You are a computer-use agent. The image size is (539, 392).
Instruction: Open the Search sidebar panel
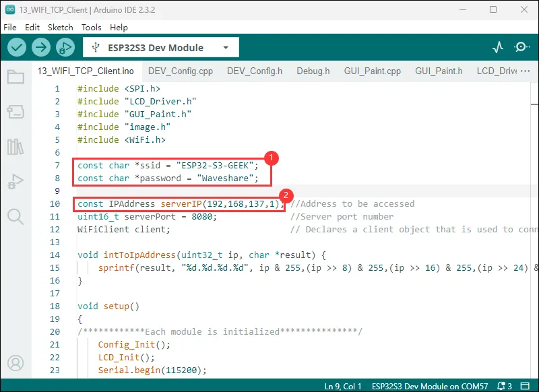point(15,216)
